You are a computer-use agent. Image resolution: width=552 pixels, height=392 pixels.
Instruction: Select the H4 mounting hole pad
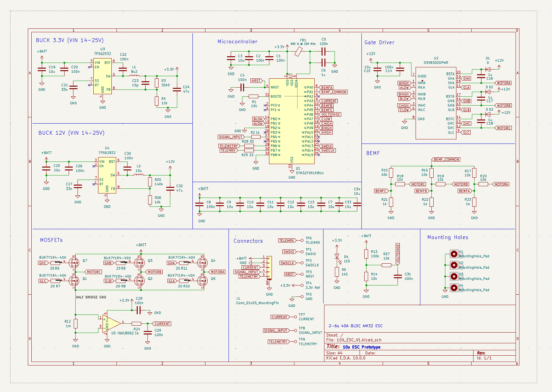click(454, 288)
